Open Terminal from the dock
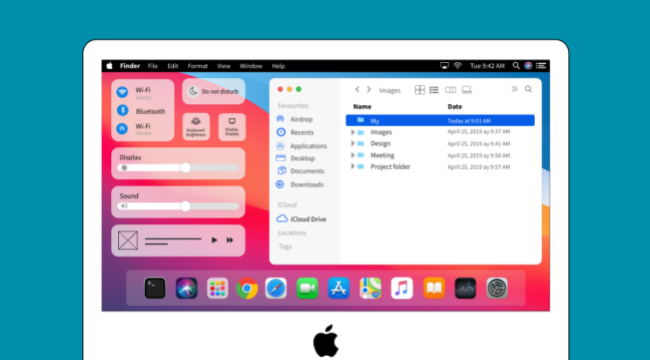The image size is (650, 360). click(x=155, y=288)
